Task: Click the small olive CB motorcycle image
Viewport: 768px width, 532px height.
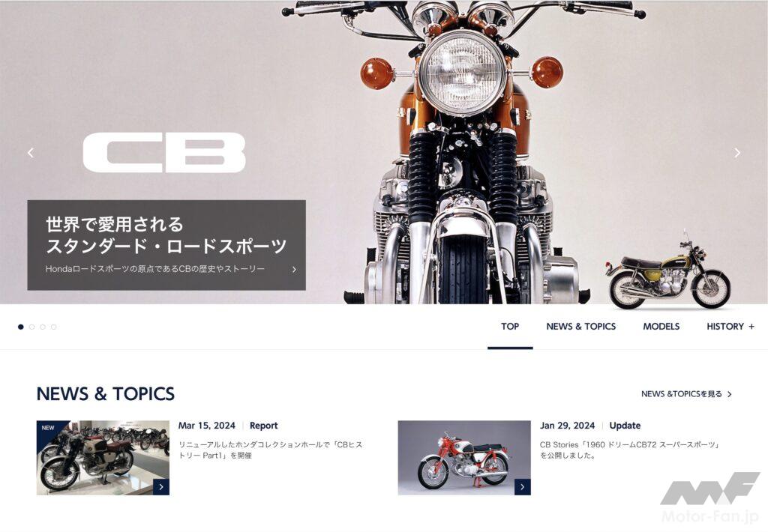Action: [x=670, y=276]
